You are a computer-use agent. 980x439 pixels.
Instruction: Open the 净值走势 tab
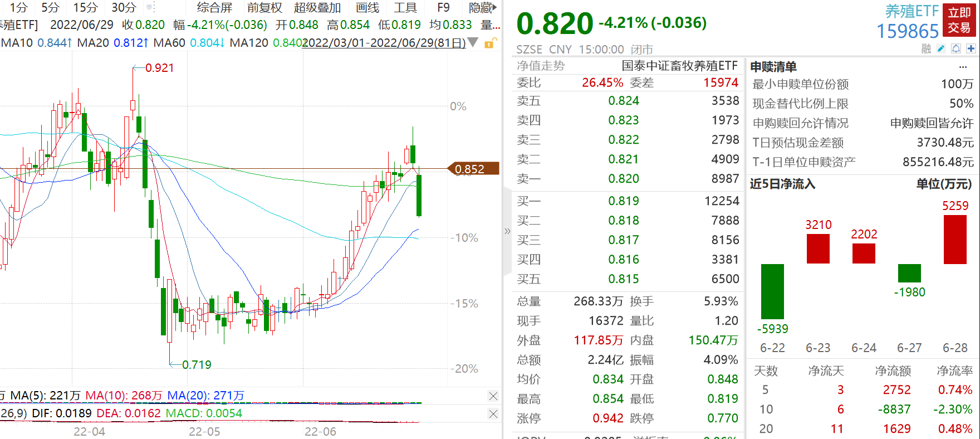click(541, 66)
